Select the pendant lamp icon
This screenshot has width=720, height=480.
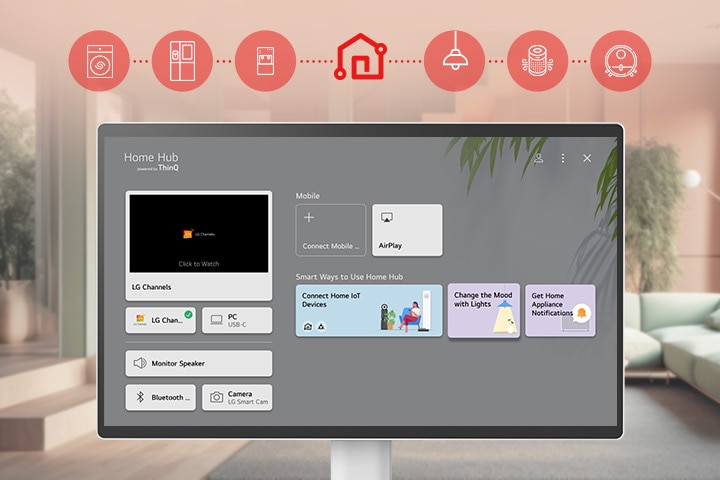454,61
